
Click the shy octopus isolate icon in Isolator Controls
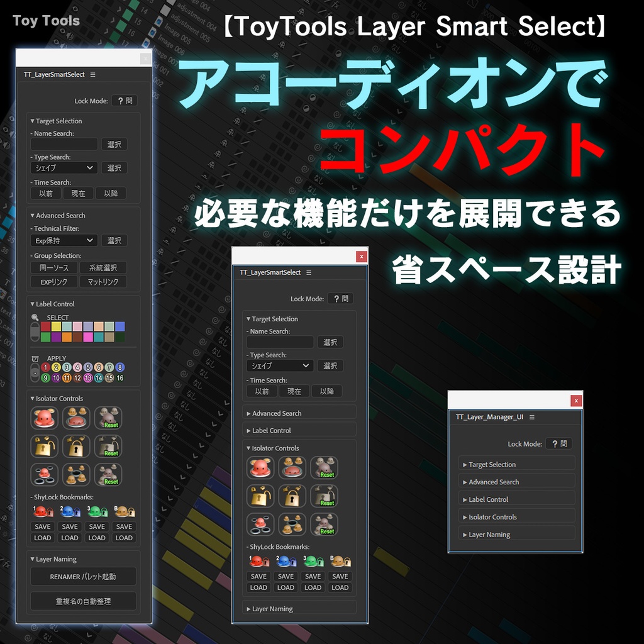44,418
